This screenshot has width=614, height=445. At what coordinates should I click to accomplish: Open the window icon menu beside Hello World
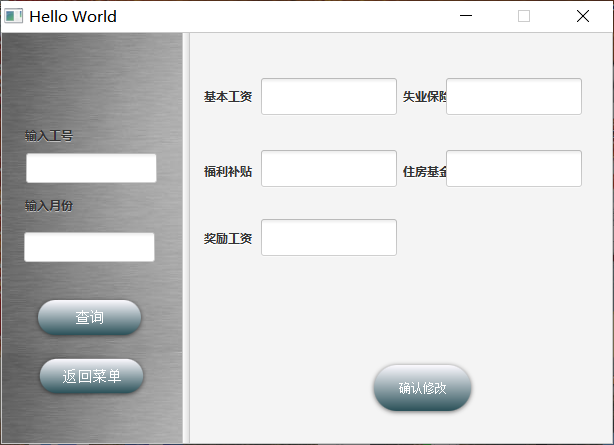point(13,16)
